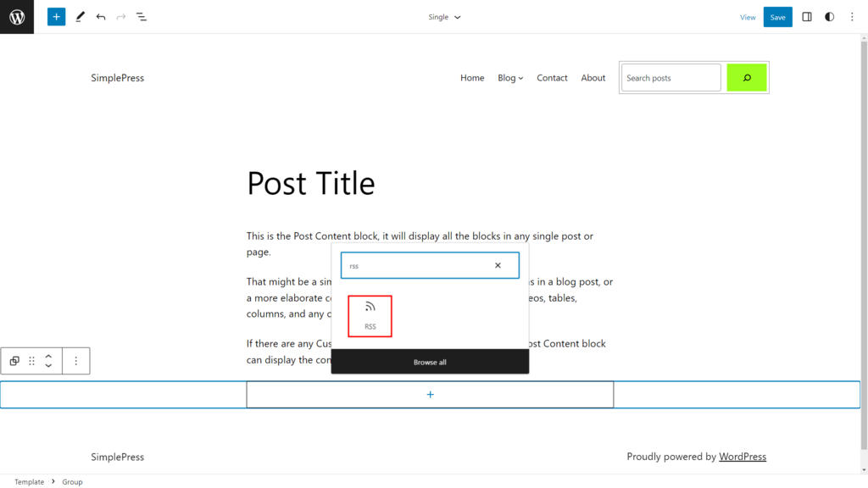Select Group in the breadcrumb bar

tap(72, 481)
